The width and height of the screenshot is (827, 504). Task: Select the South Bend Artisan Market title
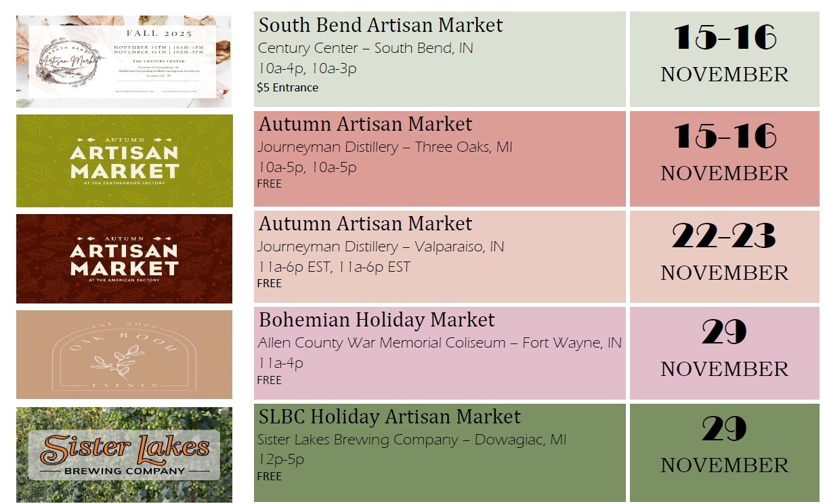381,25
